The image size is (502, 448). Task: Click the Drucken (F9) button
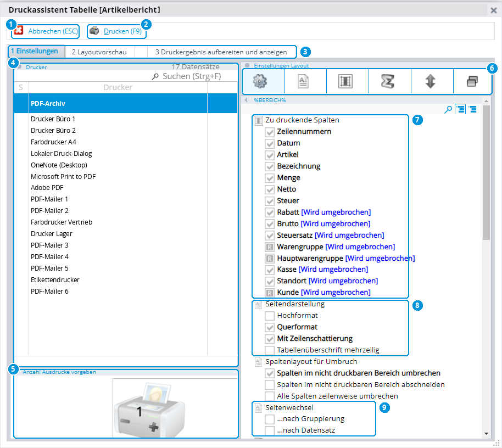[x=116, y=31]
